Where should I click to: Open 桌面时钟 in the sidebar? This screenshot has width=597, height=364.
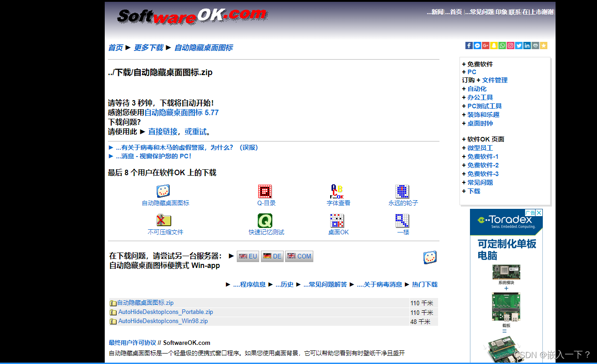point(480,123)
